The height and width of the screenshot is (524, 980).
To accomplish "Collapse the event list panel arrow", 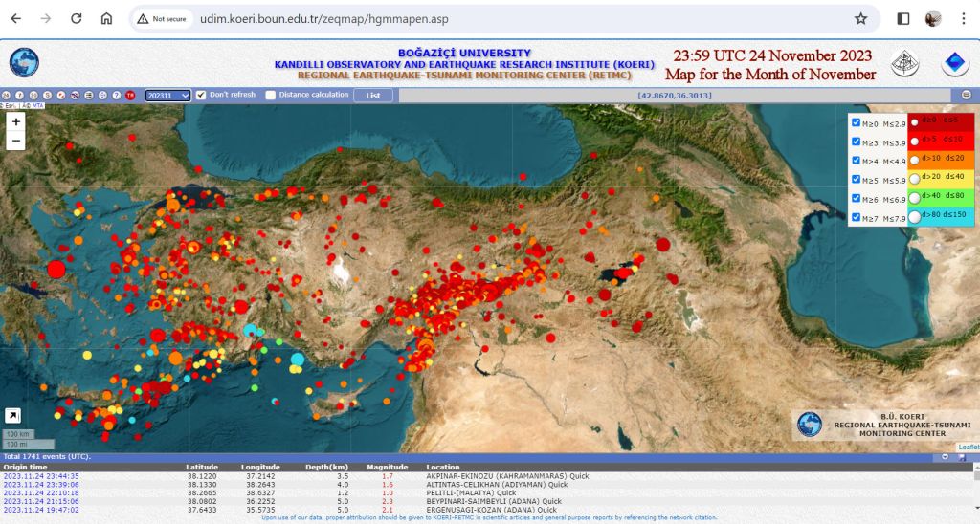I will pos(945,457).
